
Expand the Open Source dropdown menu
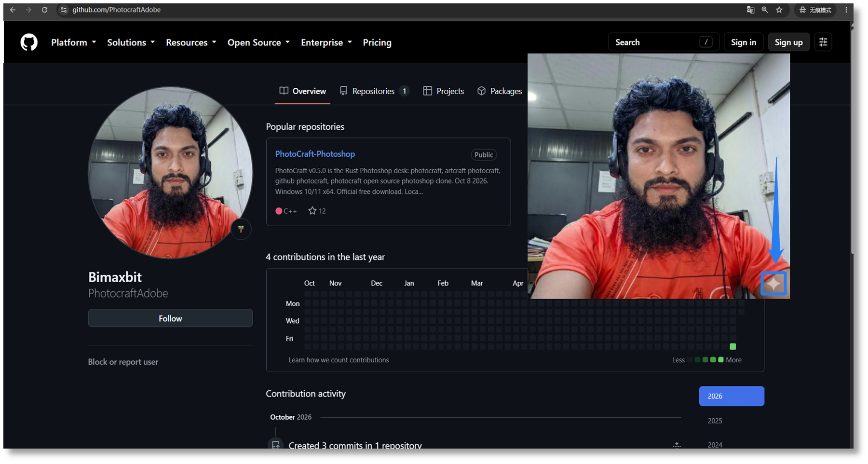[259, 42]
